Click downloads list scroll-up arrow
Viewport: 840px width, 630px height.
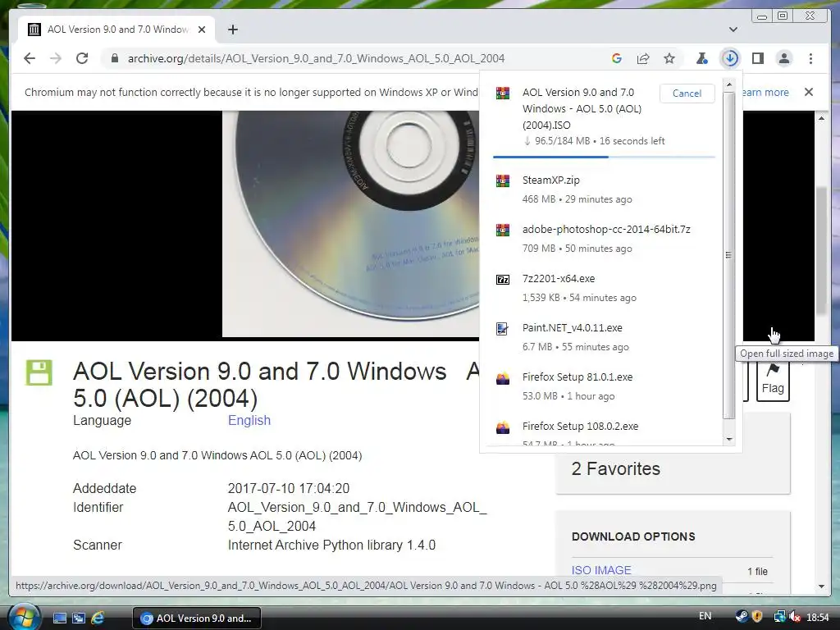click(728, 84)
